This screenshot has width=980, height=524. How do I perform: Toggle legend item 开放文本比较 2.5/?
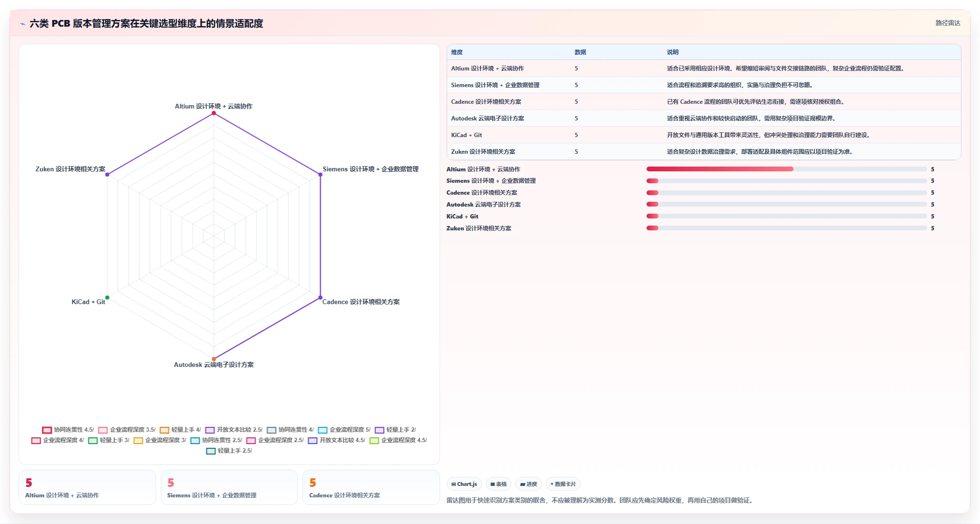(234, 430)
